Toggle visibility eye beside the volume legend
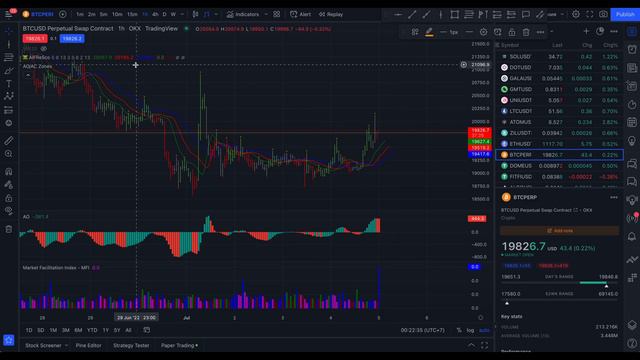Image resolution: width=640 pixels, height=360 pixels. point(44,49)
